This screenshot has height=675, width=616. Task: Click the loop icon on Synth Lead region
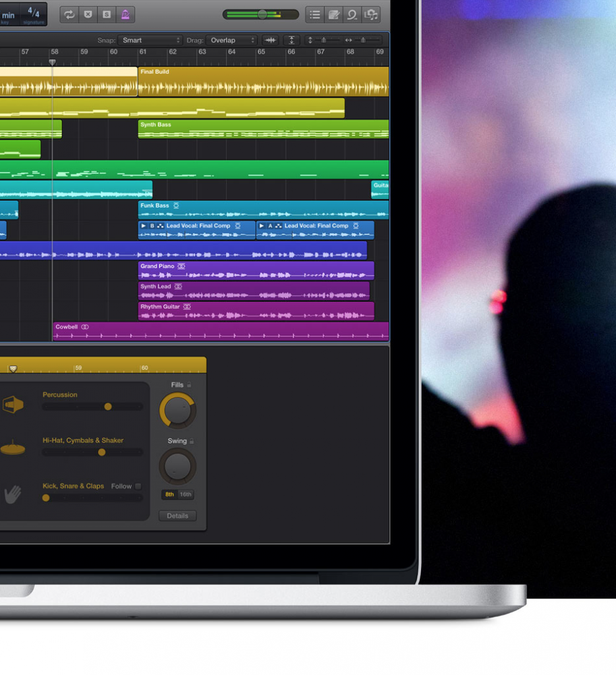tap(178, 286)
